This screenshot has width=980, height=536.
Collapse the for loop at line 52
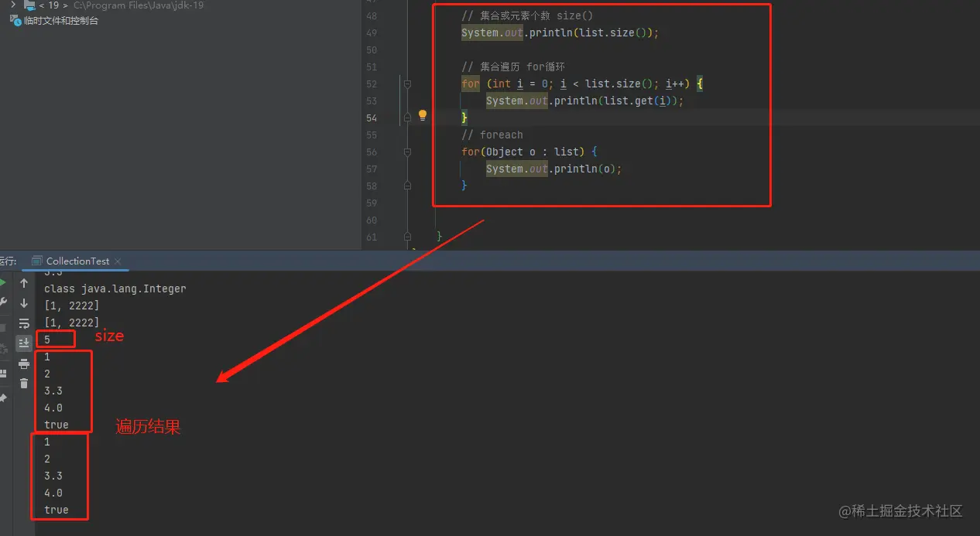pyautogui.click(x=408, y=84)
